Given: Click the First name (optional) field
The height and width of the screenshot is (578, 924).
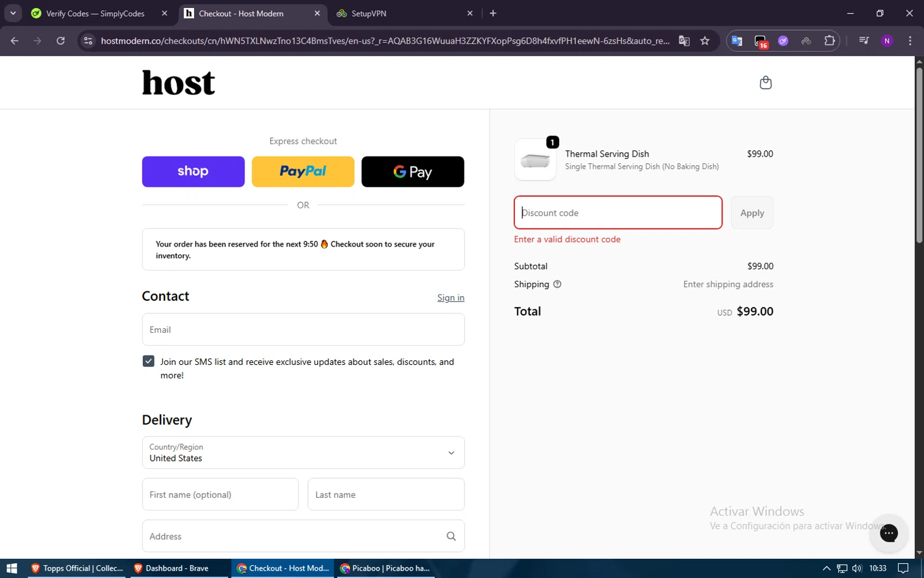Looking at the screenshot, I should coord(220,494).
